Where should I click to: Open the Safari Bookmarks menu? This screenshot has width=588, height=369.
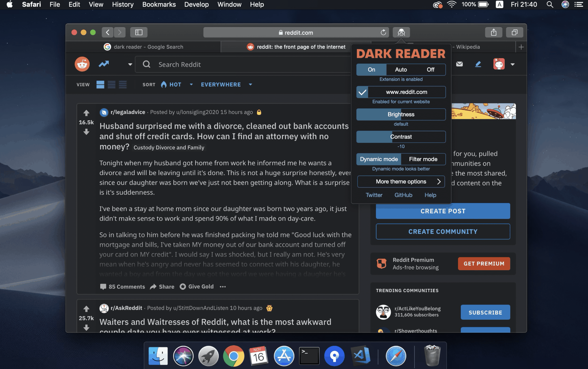(159, 4)
